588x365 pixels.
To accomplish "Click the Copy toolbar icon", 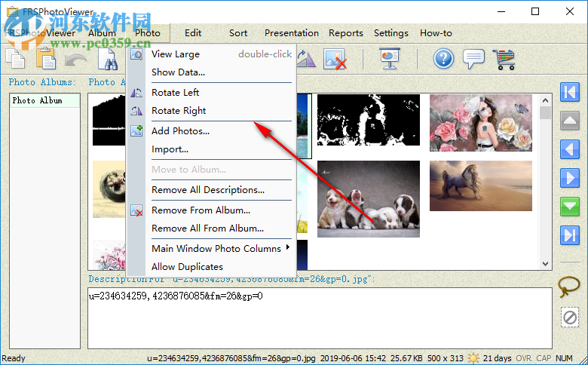I will pos(15,60).
